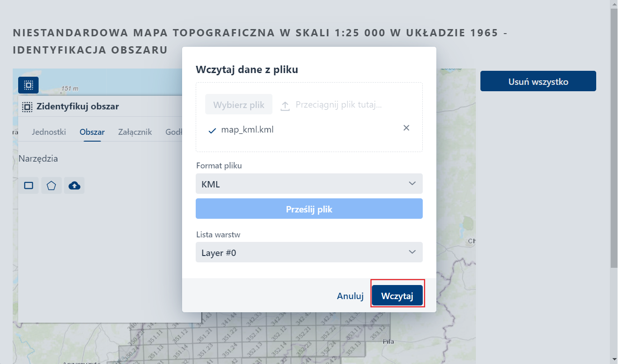This screenshot has width=618, height=364.
Task: Open the Załącznik tab
Action: [134, 132]
